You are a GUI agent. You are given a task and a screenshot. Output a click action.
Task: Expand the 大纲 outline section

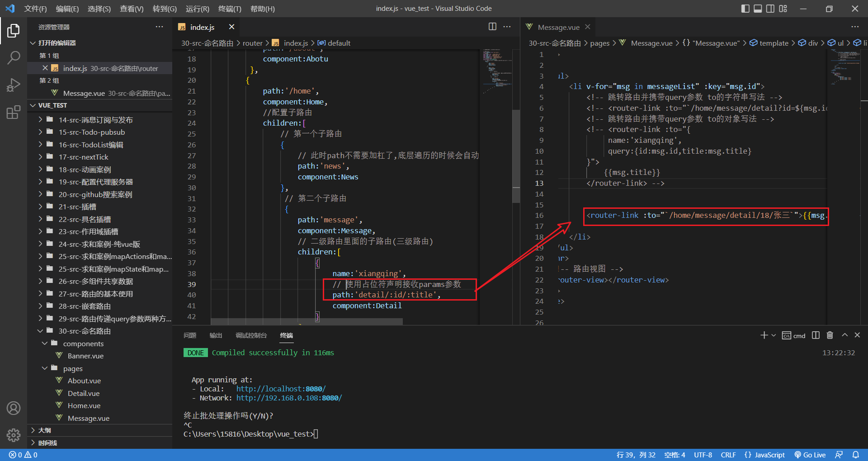(99, 430)
